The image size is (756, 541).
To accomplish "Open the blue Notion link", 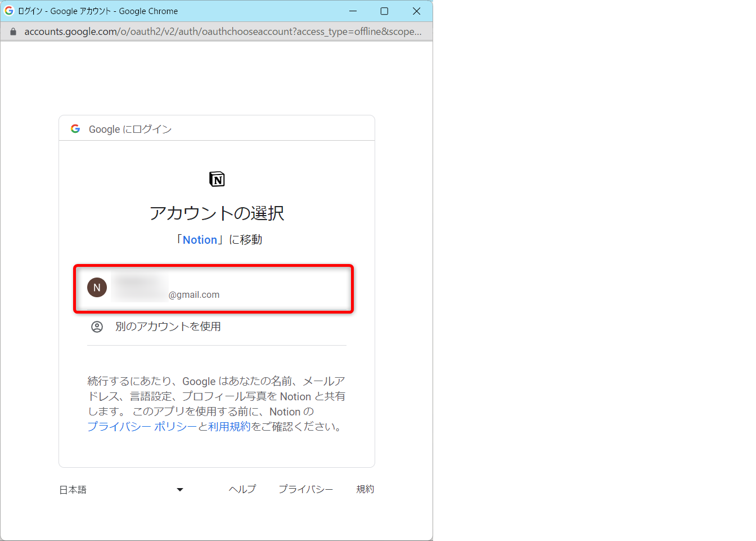I will pyautogui.click(x=200, y=240).
